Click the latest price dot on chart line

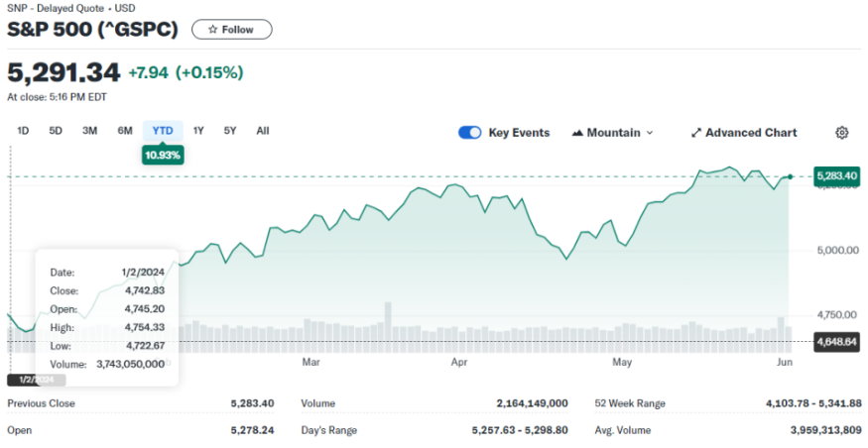coord(790,177)
